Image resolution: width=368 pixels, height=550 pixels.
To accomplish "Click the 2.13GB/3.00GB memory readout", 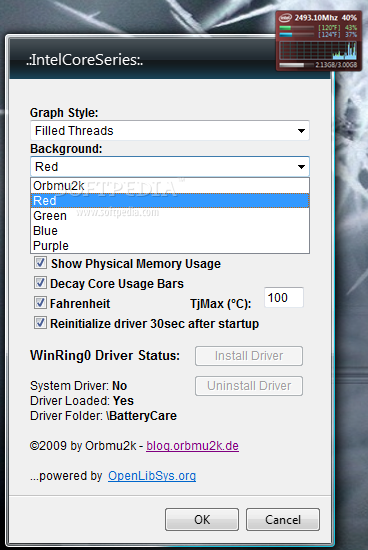I will pyautogui.click(x=336, y=65).
